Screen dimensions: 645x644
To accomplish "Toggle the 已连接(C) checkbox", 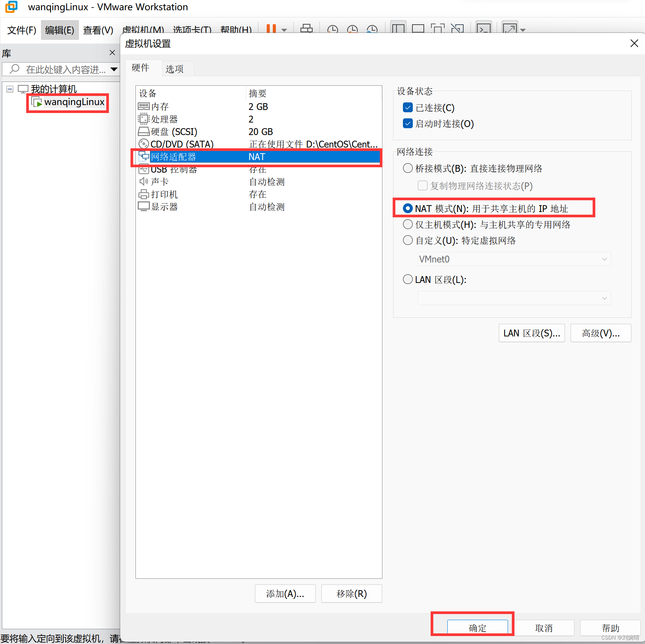I will tap(408, 108).
